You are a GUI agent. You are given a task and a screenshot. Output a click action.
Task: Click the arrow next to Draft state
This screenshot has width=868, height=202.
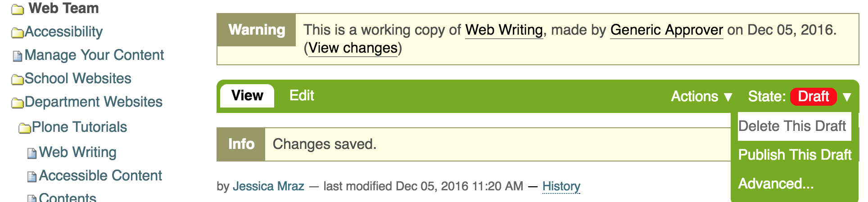[847, 97]
